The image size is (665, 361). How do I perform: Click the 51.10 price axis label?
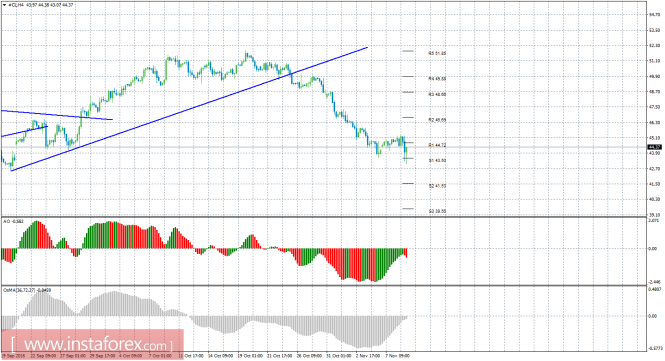[654, 61]
